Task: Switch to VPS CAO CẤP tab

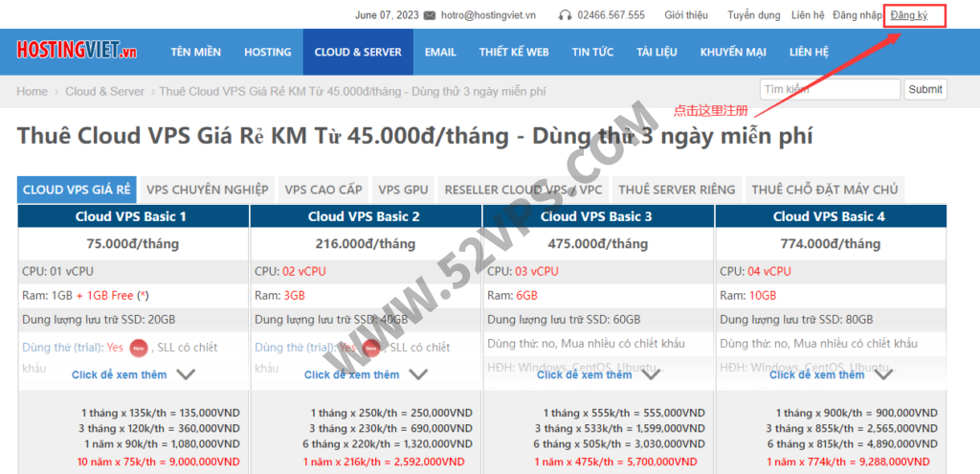Action: 323,190
